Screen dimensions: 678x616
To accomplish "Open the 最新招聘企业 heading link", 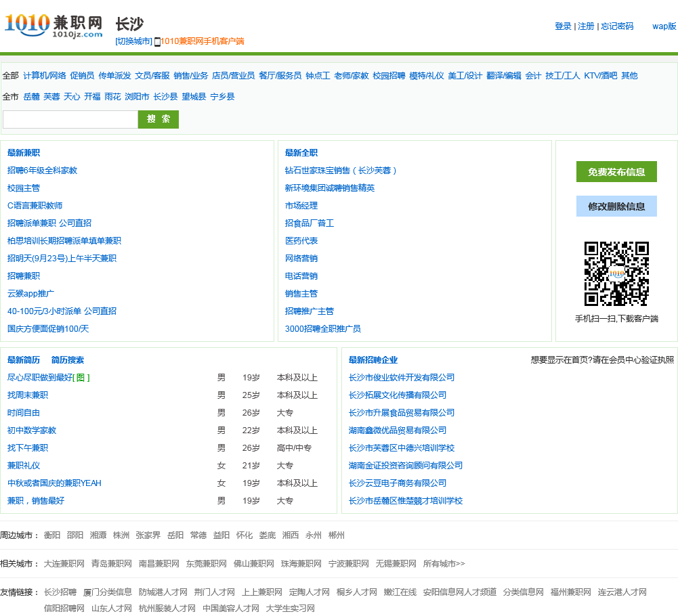I will (373, 359).
